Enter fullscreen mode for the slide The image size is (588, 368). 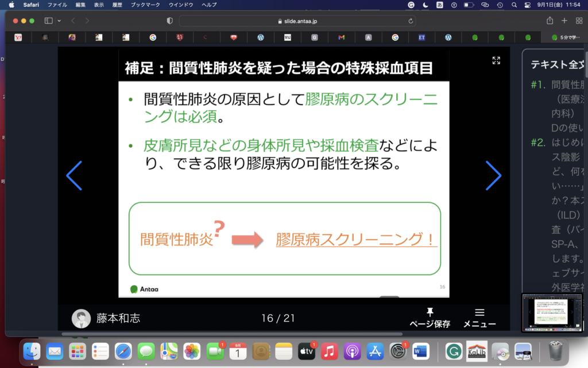pyautogui.click(x=496, y=60)
